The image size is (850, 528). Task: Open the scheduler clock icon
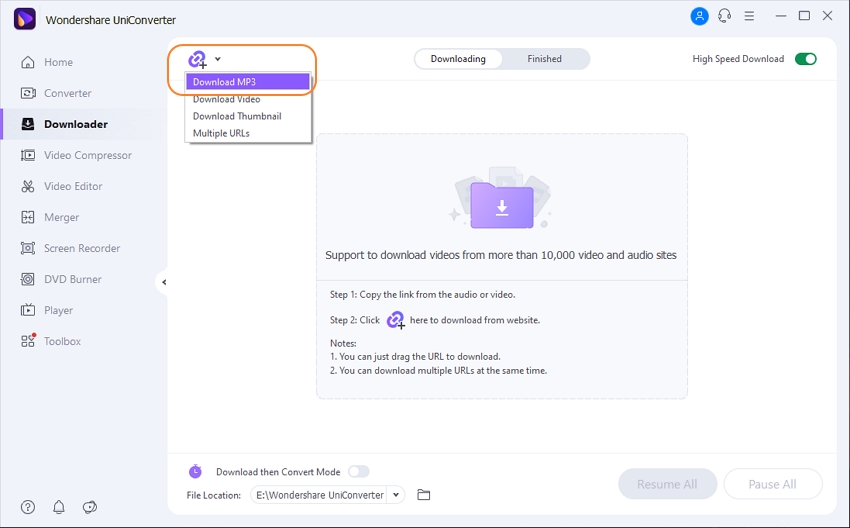[x=195, y=472]
